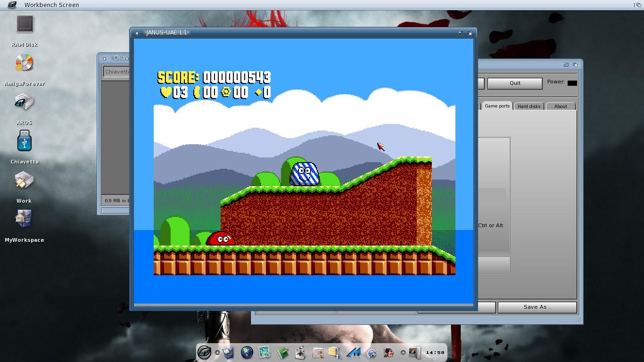
Task: Click the AROS logo in the top bar
Action: tap(12, 5)
